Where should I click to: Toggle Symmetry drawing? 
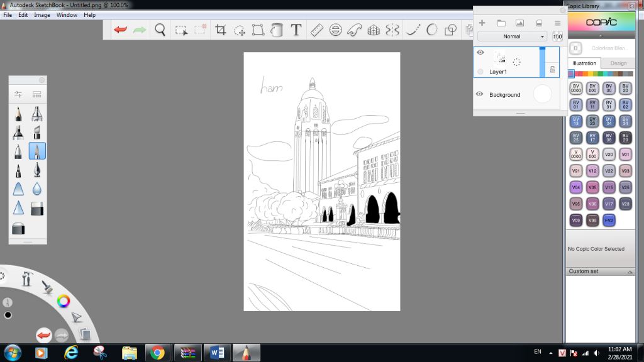coord(392,30)
